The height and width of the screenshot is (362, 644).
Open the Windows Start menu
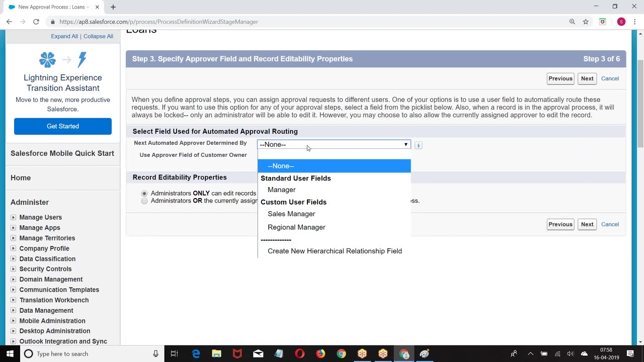click(x=10, y=353)
